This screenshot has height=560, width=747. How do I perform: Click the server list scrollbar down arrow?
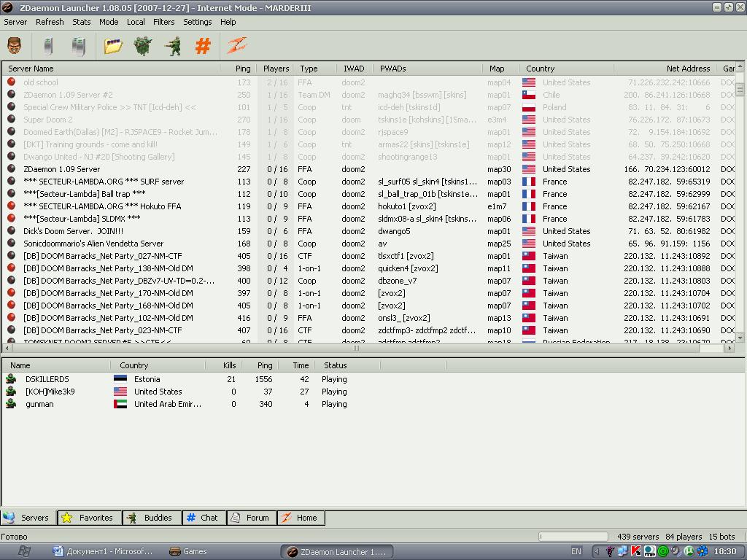tap(740, 338)
